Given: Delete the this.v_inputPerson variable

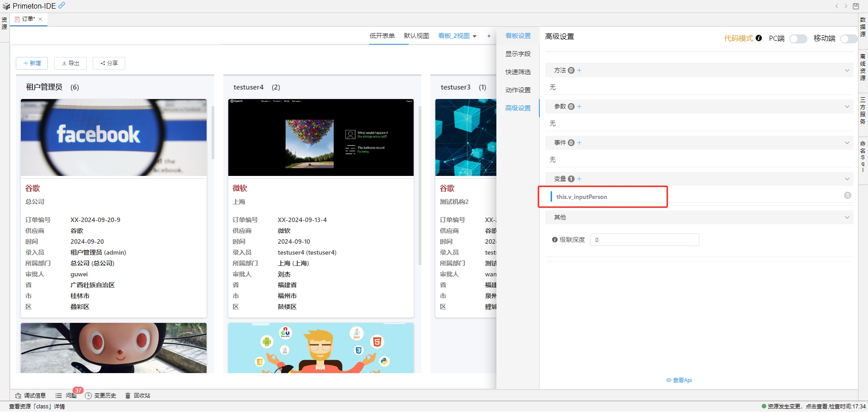Looking at the screenshot, I should pyautogui.click(x=847, y=195).
